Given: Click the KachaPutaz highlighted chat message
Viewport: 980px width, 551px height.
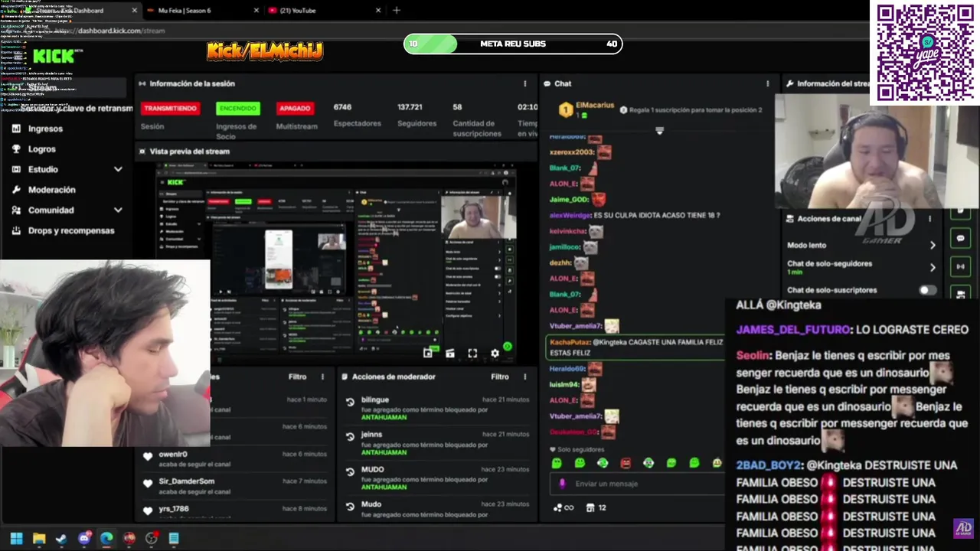Looking at the screenshot, I should tap(635, 347).
